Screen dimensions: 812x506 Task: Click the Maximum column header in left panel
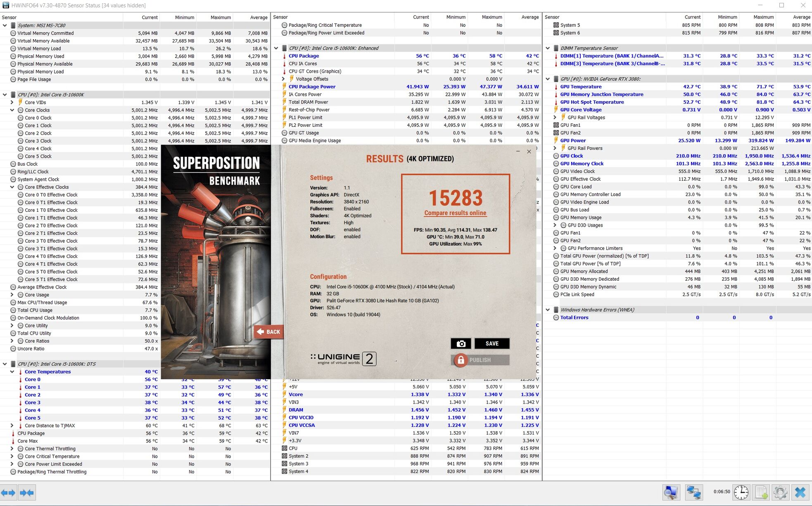(x=214, y=17)
